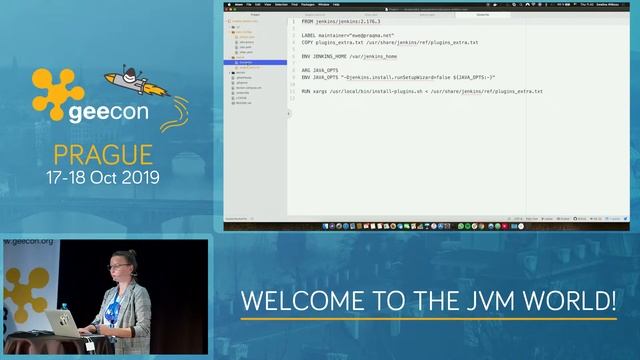The width and height of the screenshot is (640, 360).
Task: Open the View menu
Action: 267,4
